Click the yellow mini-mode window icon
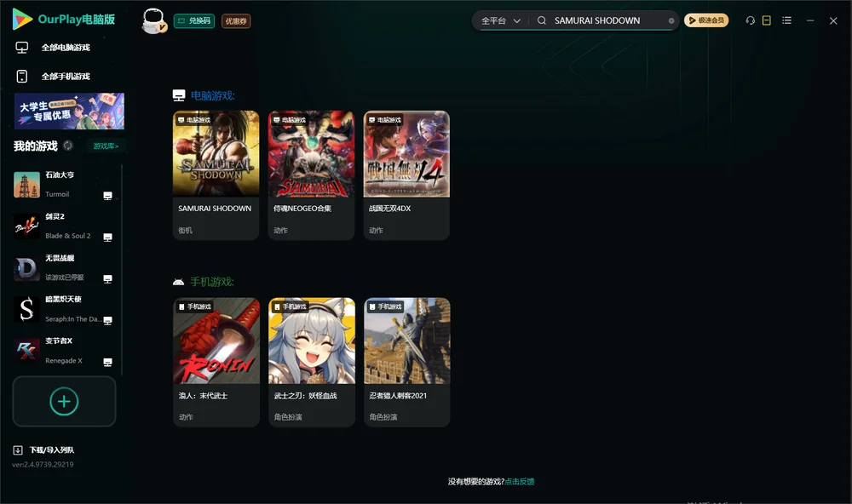This screenshot has width=852, height=504. 767,20
